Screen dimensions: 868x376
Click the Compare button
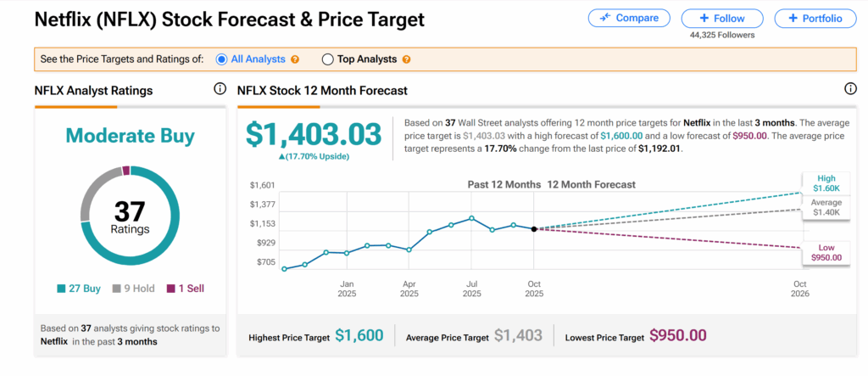(x=629, y=18)
